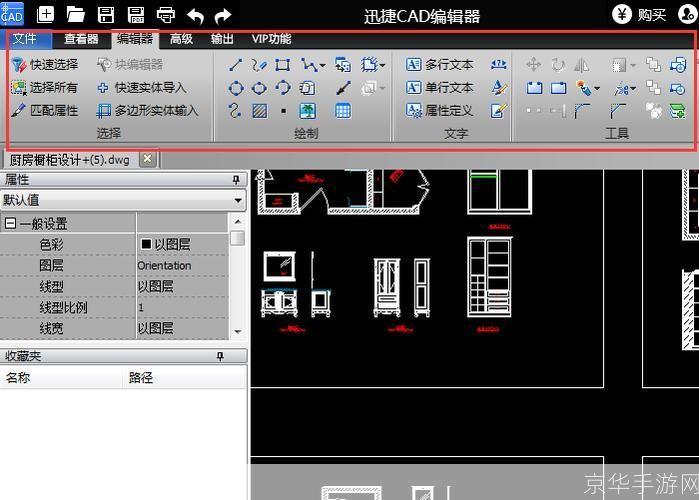Switch to the 高级 tab
Screen dimensions: 699x500
(181, 39)
